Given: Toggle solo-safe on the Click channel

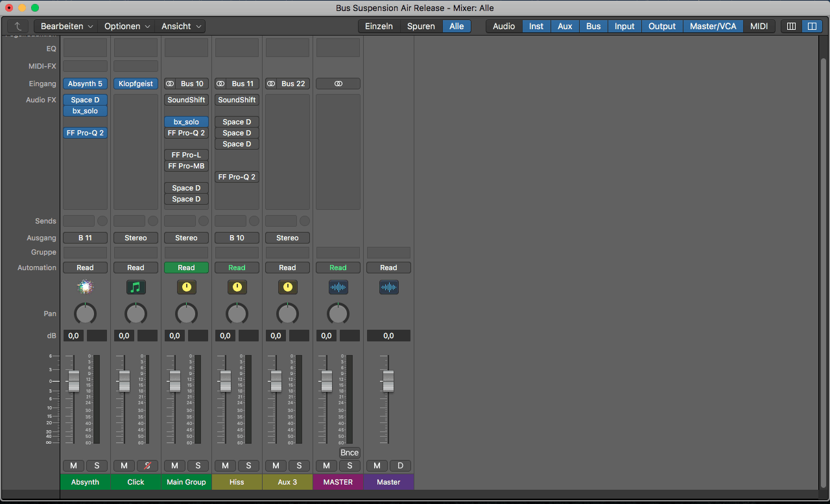Looking at the screenshot, I should click(x=147, y=465).
